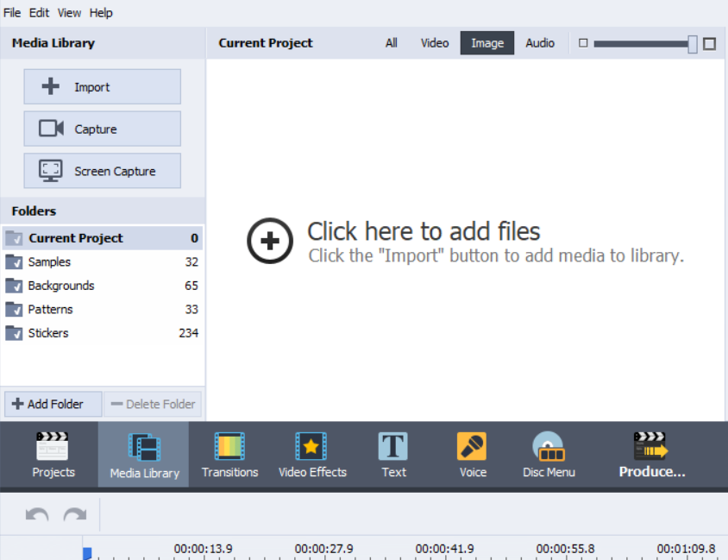
Task: Click 'Click here to add files' text
Action: 424,231
